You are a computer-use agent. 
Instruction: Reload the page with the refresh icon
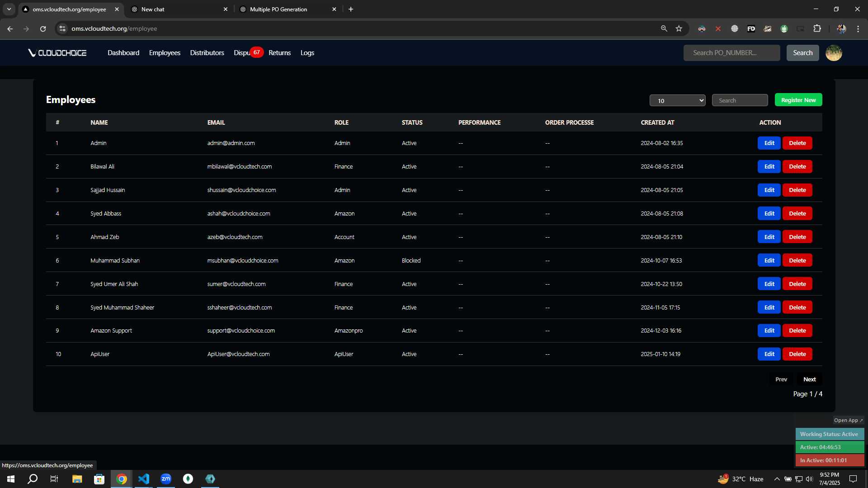click(43, 28)
